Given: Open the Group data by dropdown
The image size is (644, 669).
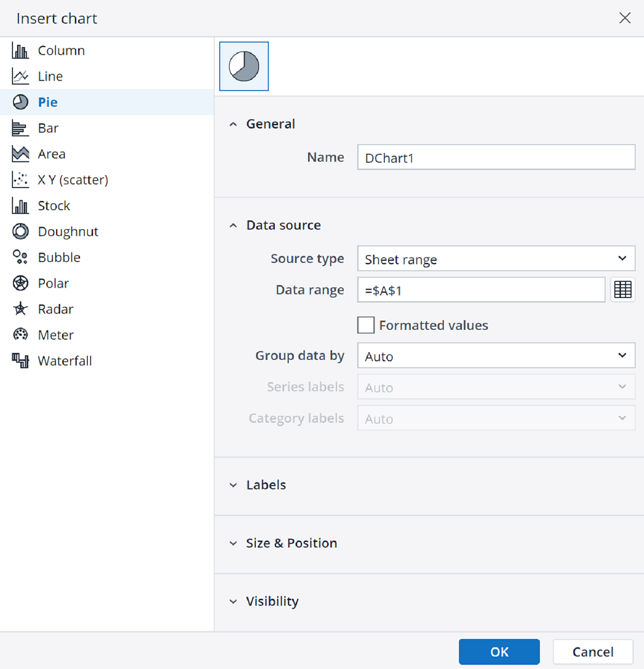Looking at the screenshot, I should point(496,355).
